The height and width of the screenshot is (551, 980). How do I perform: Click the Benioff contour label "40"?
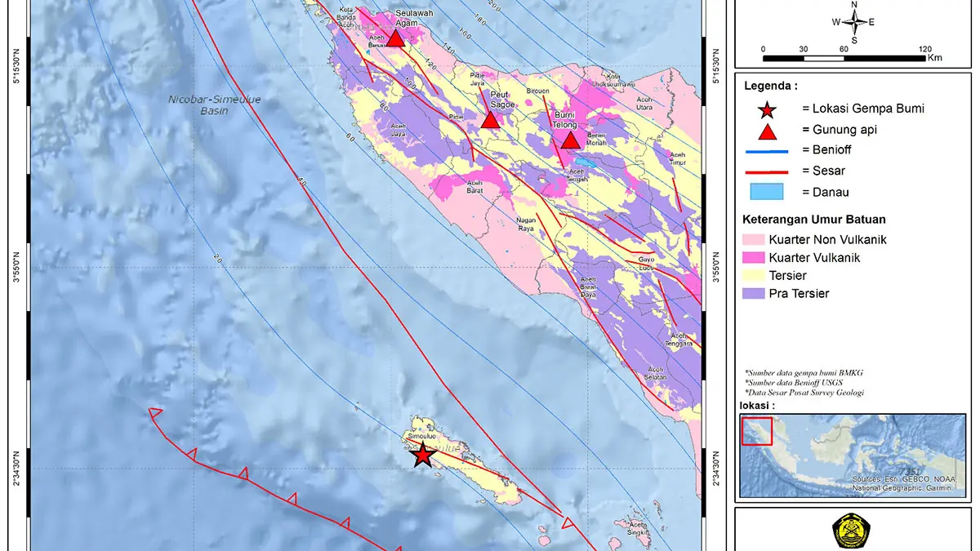point(303,183)
